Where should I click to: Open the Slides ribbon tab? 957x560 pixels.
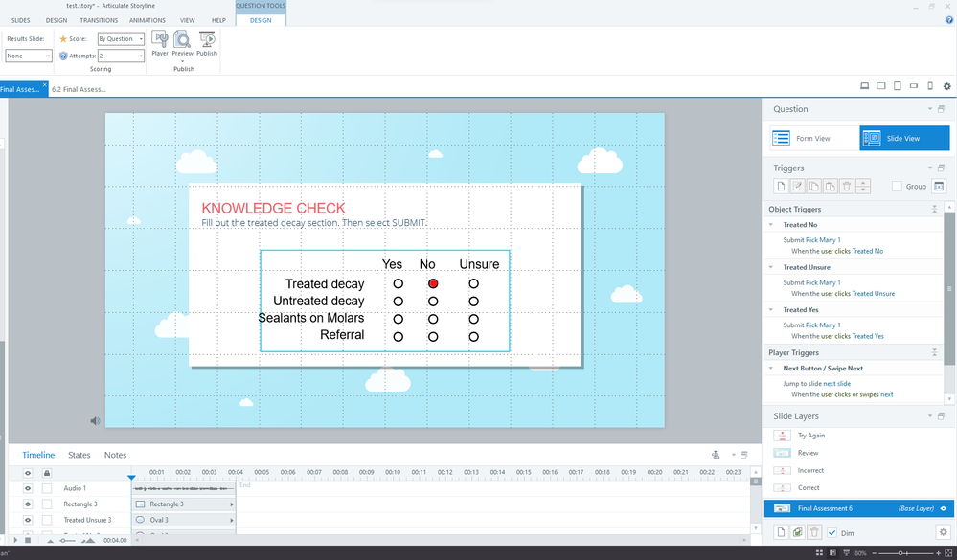click(x=21, y=20)
